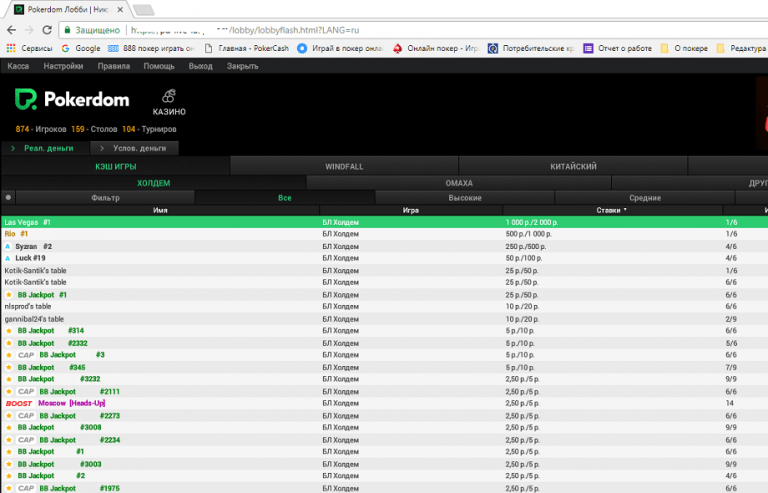
Task: Open the Правила menu
Action: (114, 66)
